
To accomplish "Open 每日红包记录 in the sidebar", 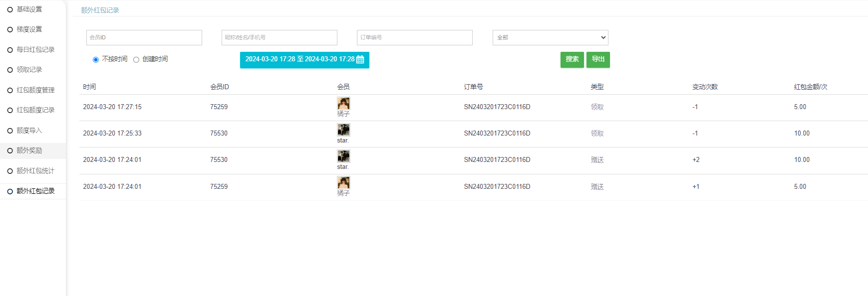I will pos(35,50).
